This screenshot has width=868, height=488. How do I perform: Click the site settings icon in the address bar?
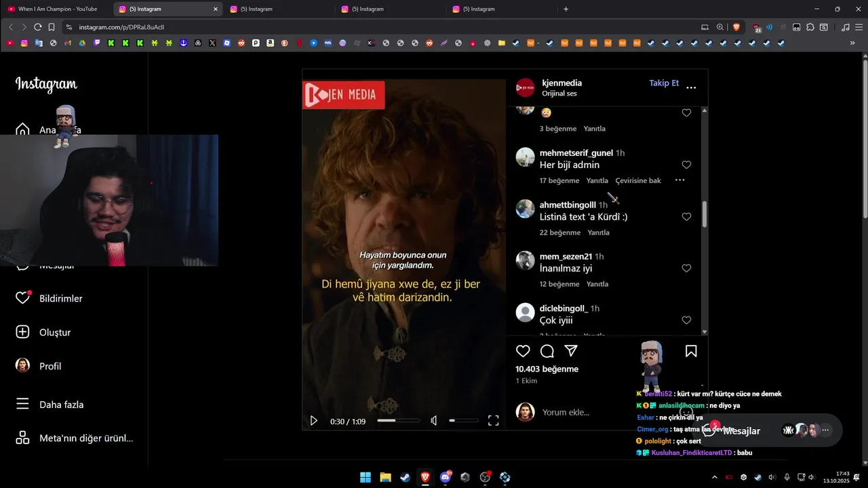point(68,27)
